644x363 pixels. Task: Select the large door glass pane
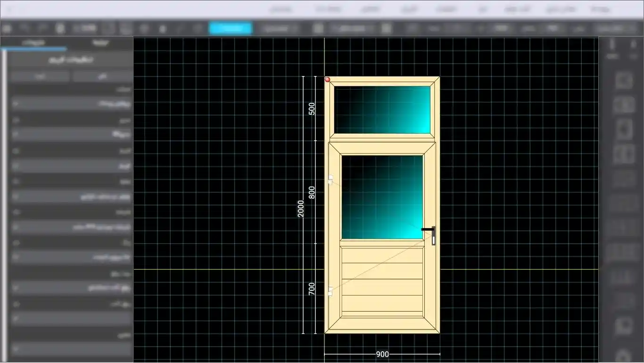(x=382, y=197)
